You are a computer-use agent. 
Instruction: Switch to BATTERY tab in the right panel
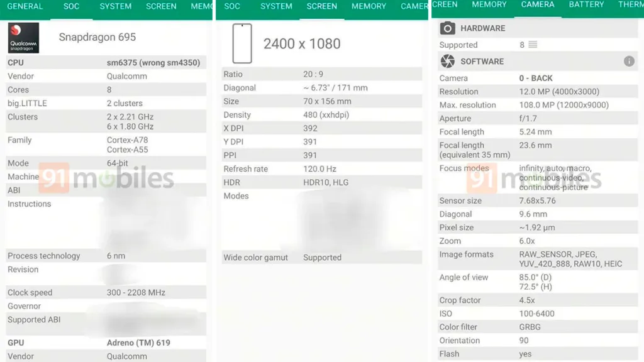(x=587, y=4)
